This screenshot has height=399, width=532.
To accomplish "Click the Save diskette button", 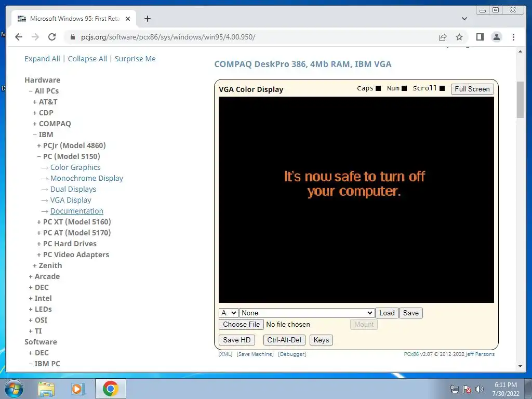I will (x=411, y=313).
